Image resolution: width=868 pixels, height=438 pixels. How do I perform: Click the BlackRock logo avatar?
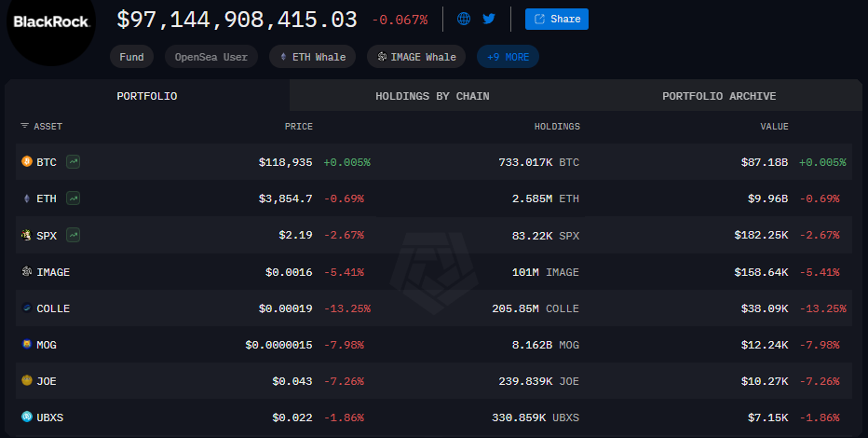(x=51, y=22)
